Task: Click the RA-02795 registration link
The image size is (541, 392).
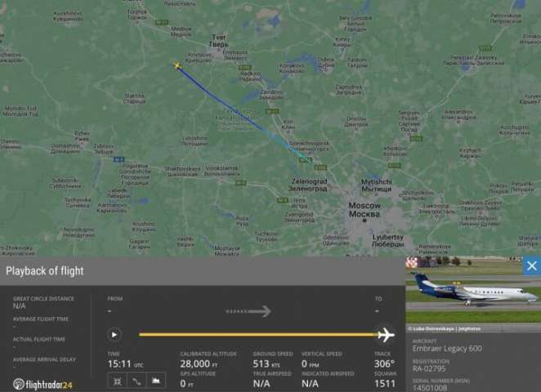Action: (429, 369)
